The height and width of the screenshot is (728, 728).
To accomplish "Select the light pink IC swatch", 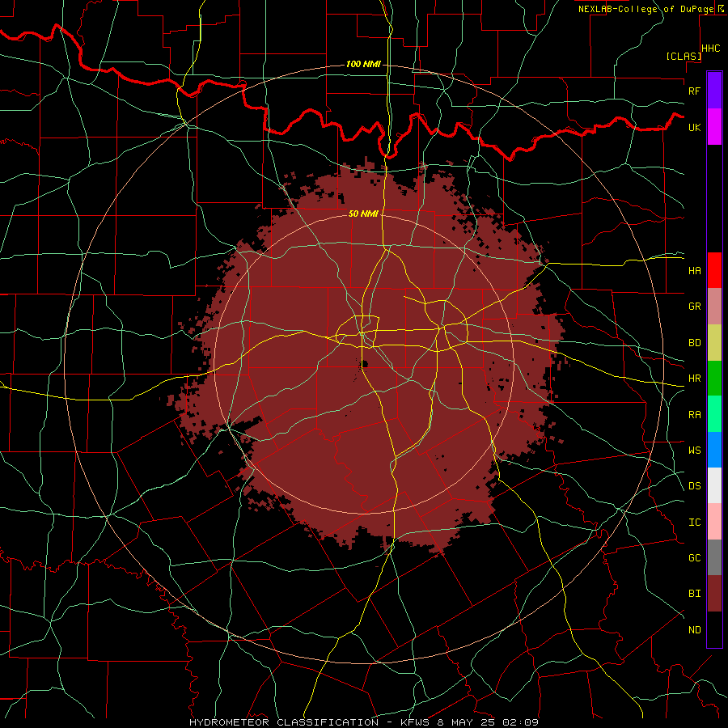I will (714, 522).
